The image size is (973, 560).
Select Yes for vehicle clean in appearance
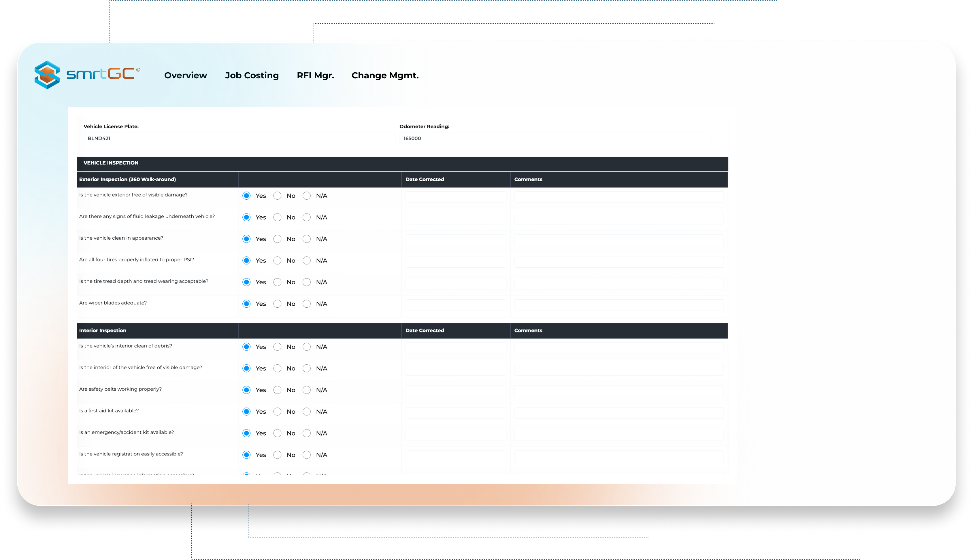tap(246, 239)
